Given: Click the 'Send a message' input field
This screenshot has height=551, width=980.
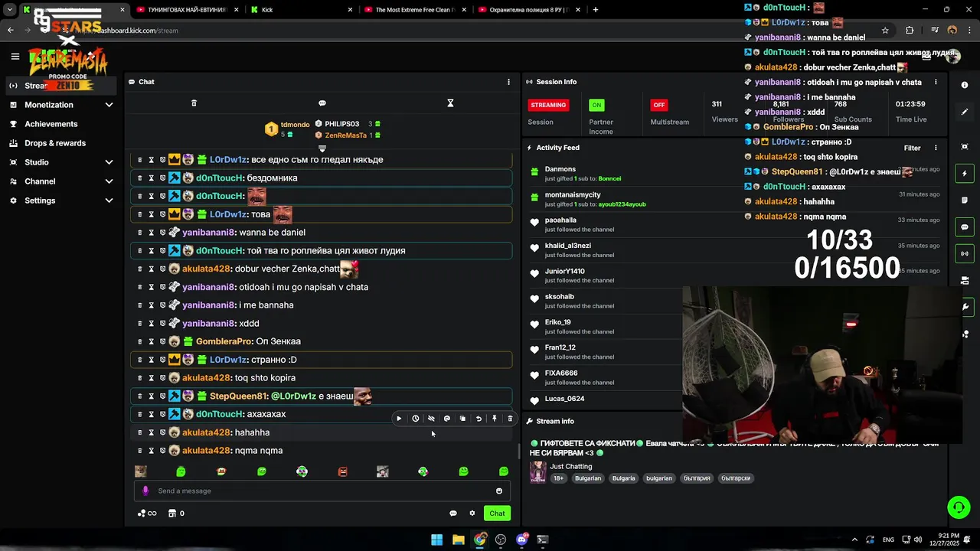Looking at the screenshot, I should (322, 491).
